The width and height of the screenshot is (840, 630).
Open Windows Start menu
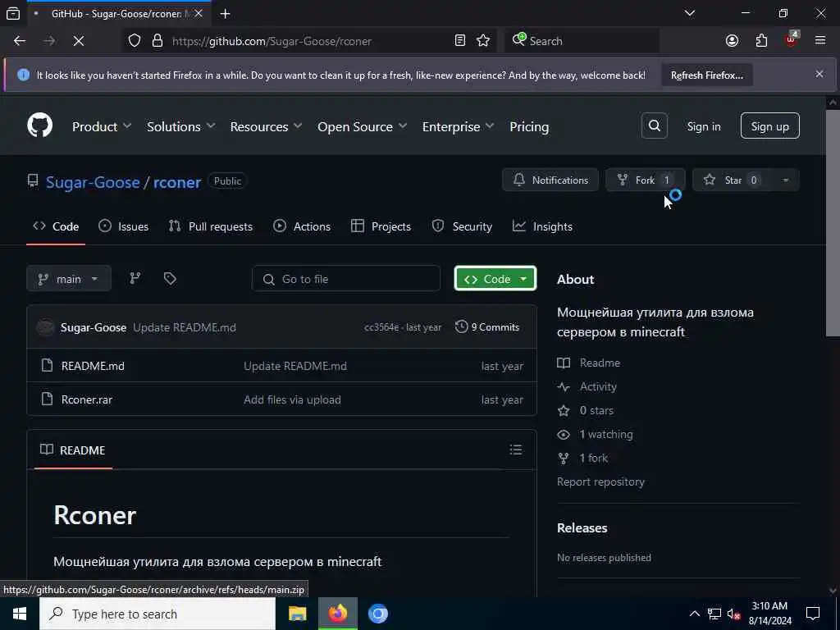click(20, 614)
